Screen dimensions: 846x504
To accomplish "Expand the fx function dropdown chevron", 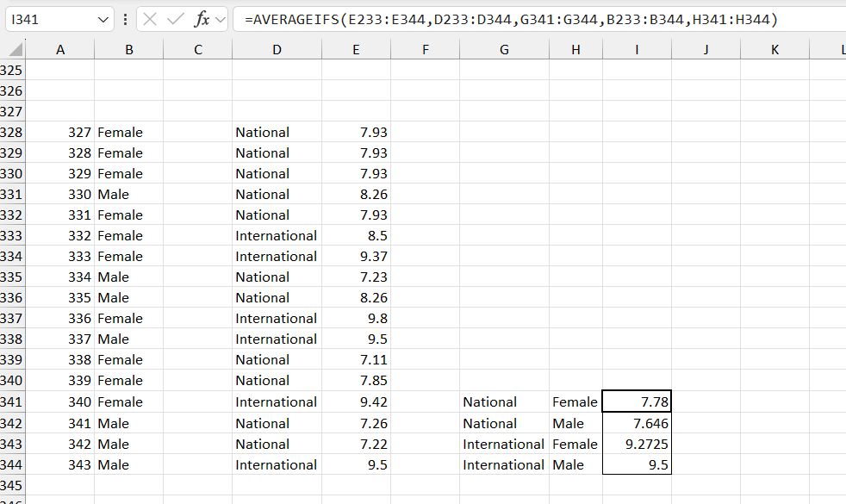I will pos(221,20).
